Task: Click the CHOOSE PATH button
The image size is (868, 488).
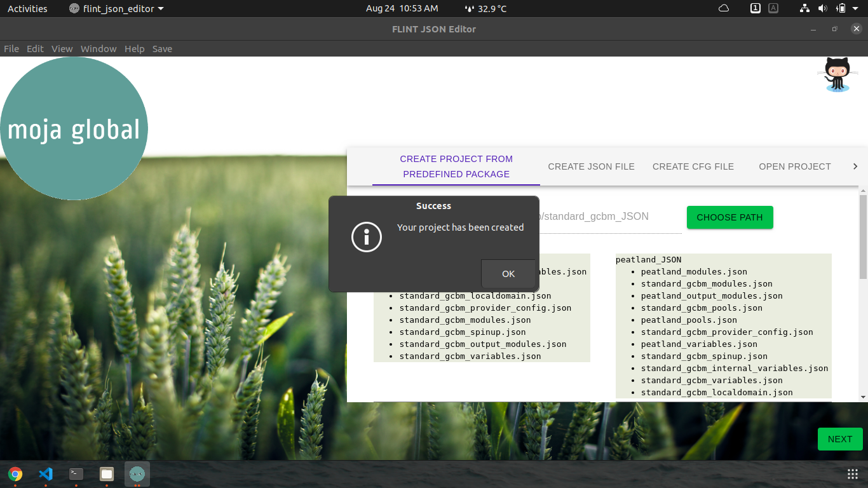Action: 729,217
